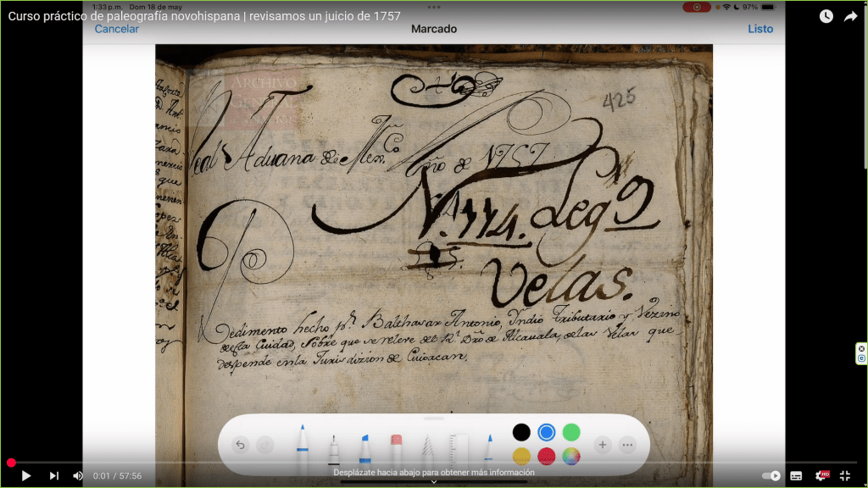Pick the green color swatch
The image size is (868, 488).
pos(571,432)
